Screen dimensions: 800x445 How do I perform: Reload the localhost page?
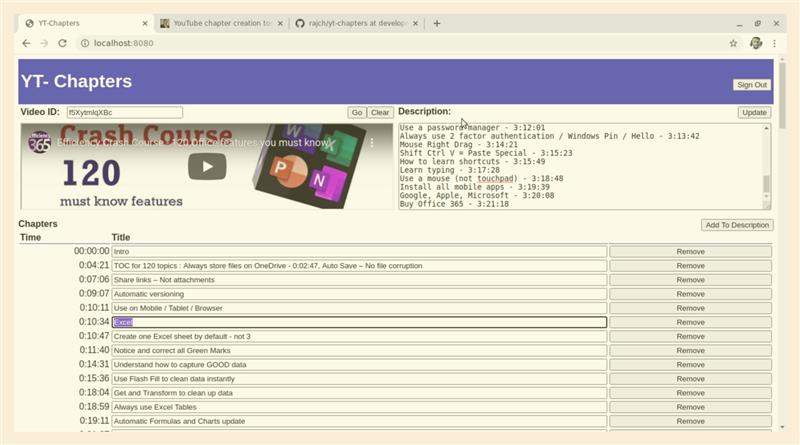(x=62, y=43)
